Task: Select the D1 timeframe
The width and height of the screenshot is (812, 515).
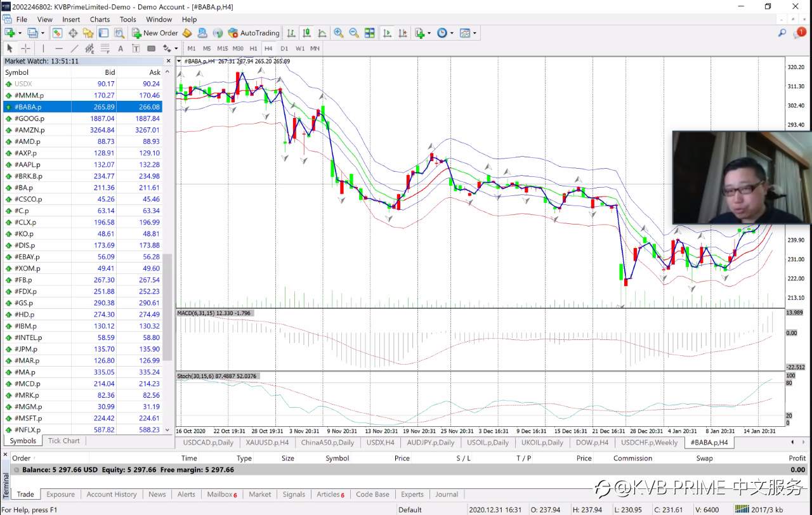Action: click(x=284, y=48)
